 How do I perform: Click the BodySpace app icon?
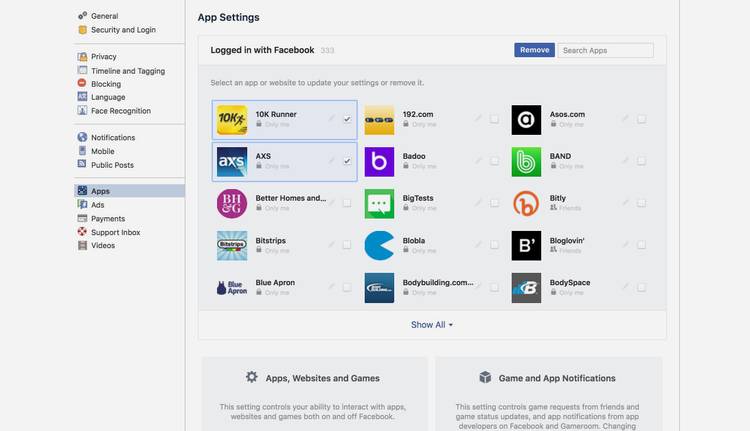[x=526, y=288]
